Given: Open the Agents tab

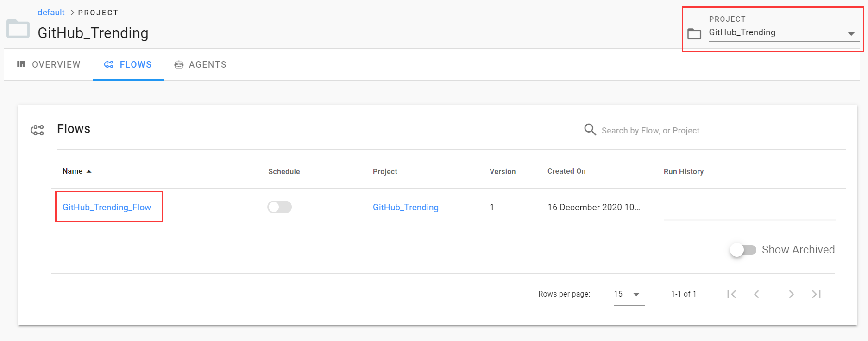Looking at the screenshot, I should (x=201, y=64).
